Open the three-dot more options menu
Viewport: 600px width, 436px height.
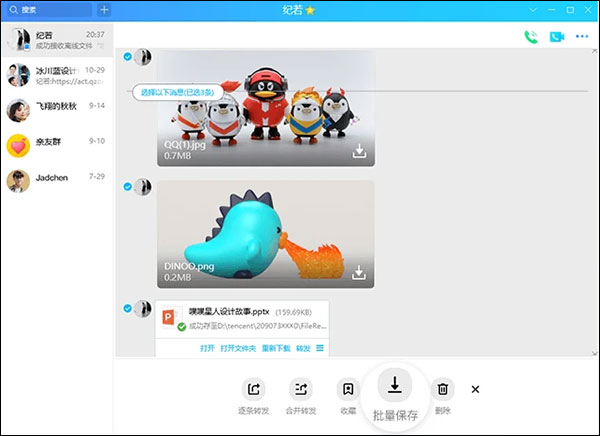pos(582,37)
